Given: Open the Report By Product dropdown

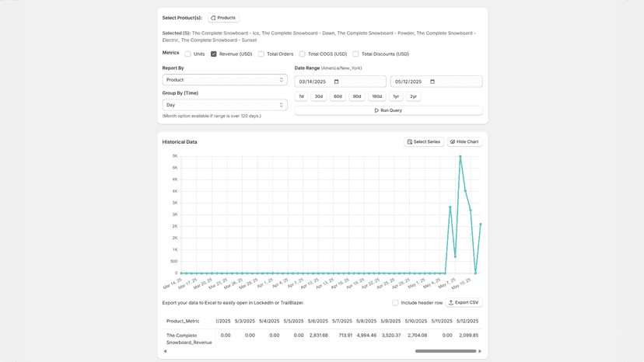Looking at the screenshot, I should pos(225,79).
